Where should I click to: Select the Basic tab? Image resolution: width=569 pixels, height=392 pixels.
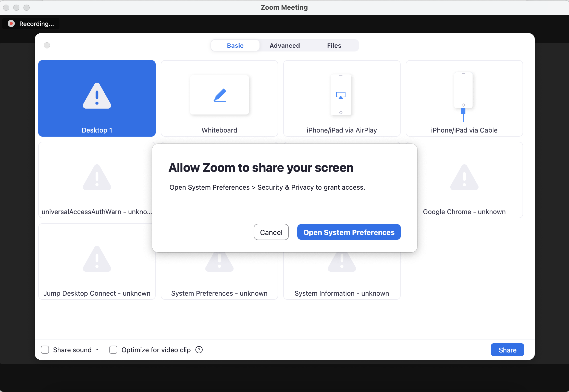(x=235, y=46)
